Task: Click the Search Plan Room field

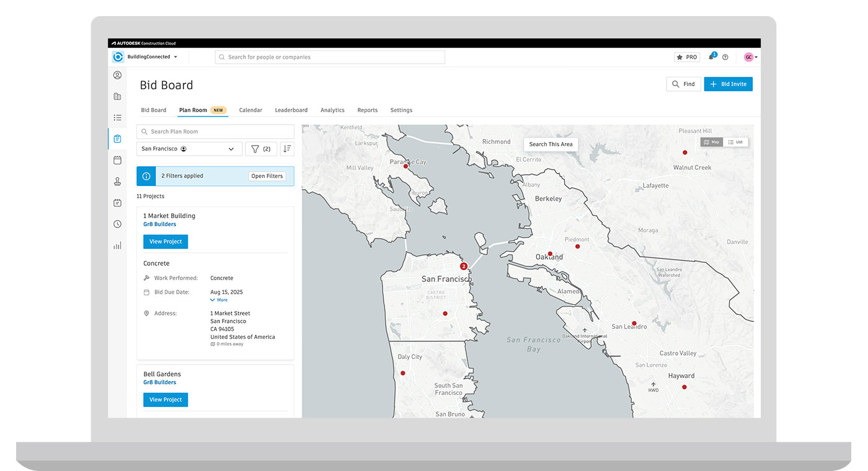Action: (x=215, y=131)
